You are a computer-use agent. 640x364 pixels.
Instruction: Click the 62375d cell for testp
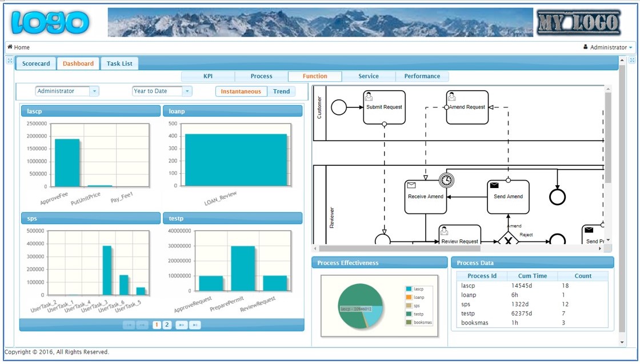532,313
